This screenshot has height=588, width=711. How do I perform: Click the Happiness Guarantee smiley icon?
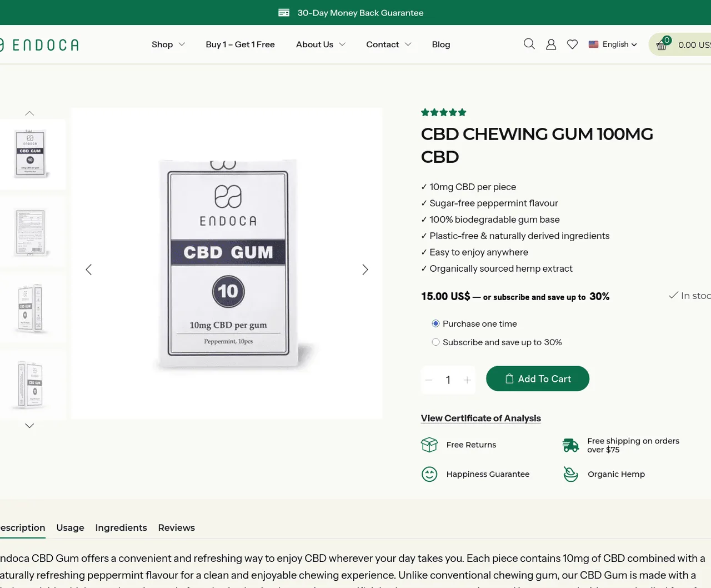[429, 474]
